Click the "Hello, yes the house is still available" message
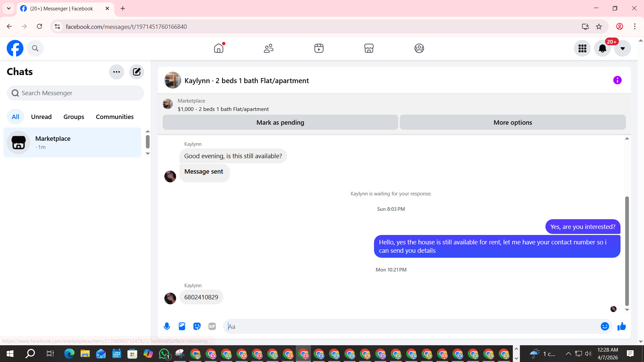The image size is (644, 362). (497, 246)
